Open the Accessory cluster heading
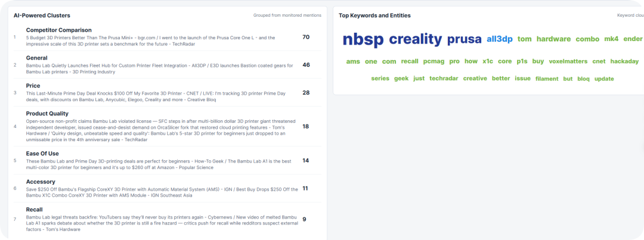The width and height of the screenshot is (644, 240). [x=41, y=182]
